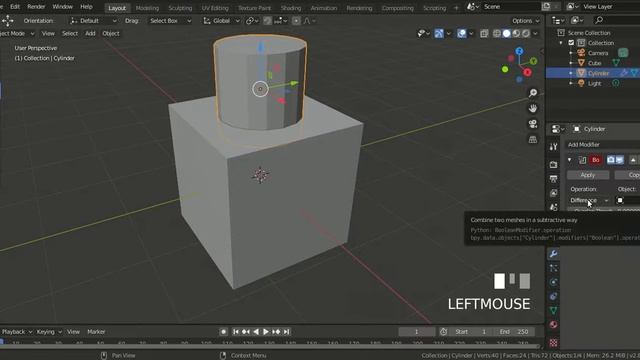640x360 pixels.
Task: Click the Boolean Object picker field
Action: point(627,200)
